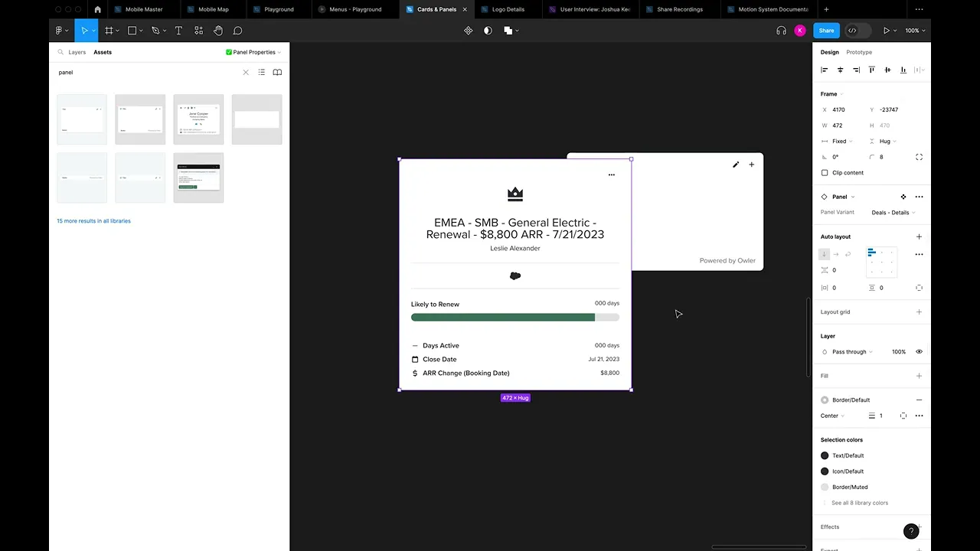
Task: Select the Hand tool
Action: tap(218, 31)
